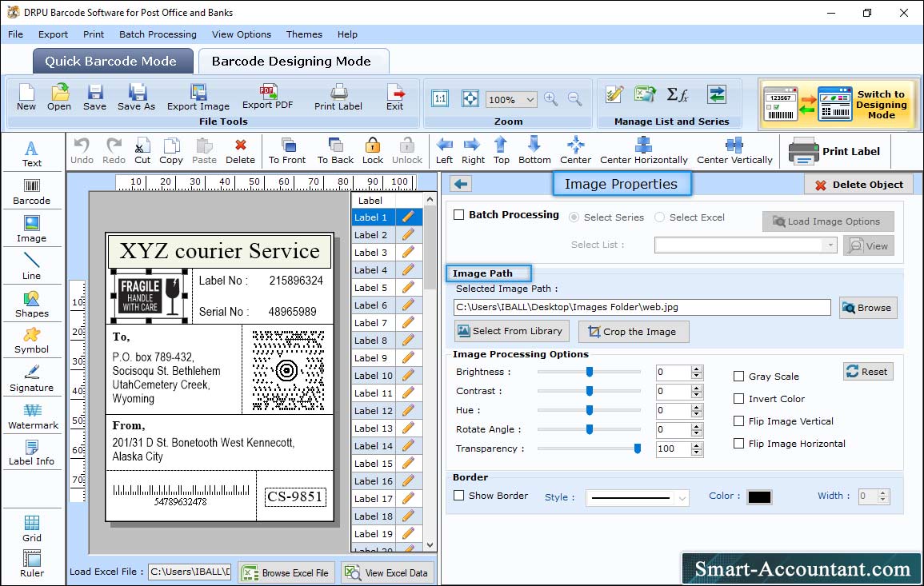Select the Text tool in sidebar
Screen dimensions: 924x586
tap(32, 154)
